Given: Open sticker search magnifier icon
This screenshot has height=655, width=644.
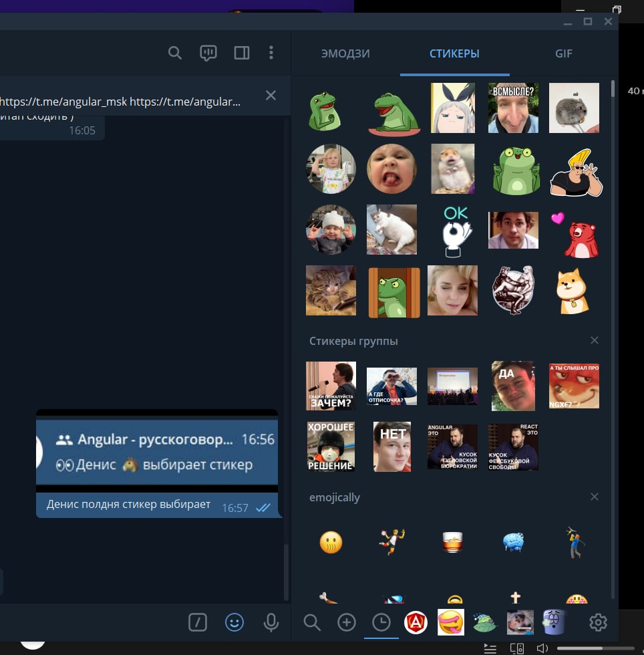Looking at the screenshot, I should coord(311,622).
